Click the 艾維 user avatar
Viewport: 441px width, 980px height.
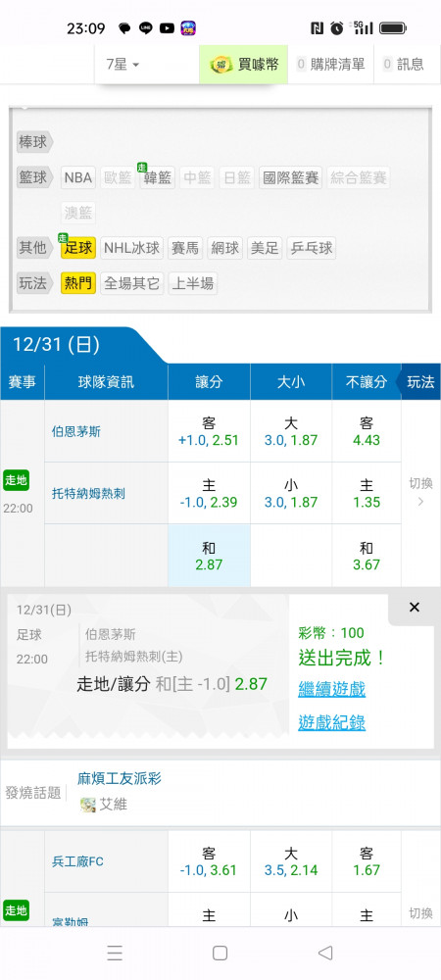click(x=88, y=805)
